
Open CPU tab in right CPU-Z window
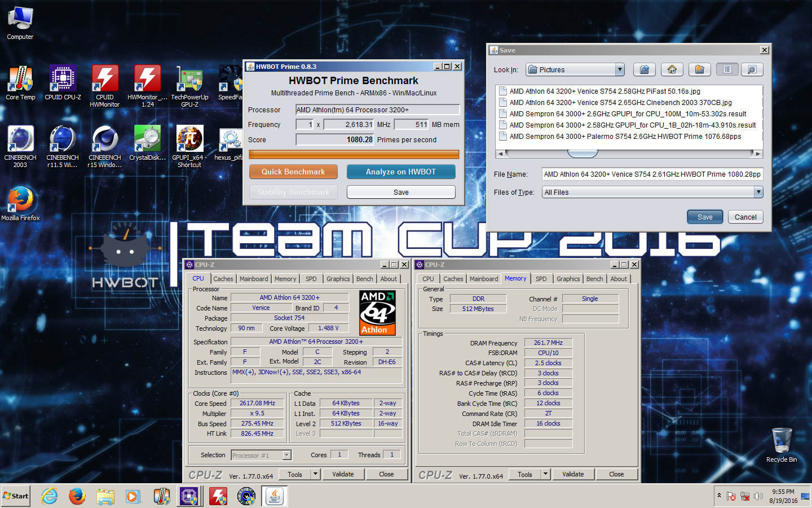tap(429, 279)
